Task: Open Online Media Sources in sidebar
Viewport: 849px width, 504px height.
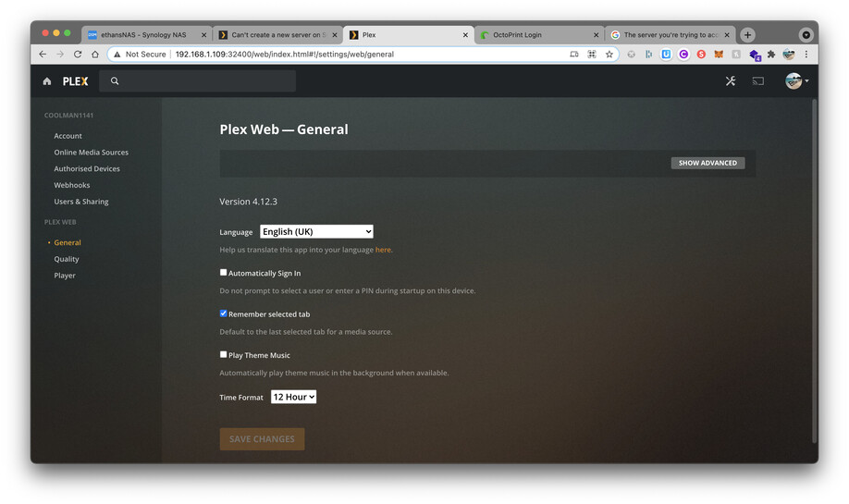Action: 91,152
